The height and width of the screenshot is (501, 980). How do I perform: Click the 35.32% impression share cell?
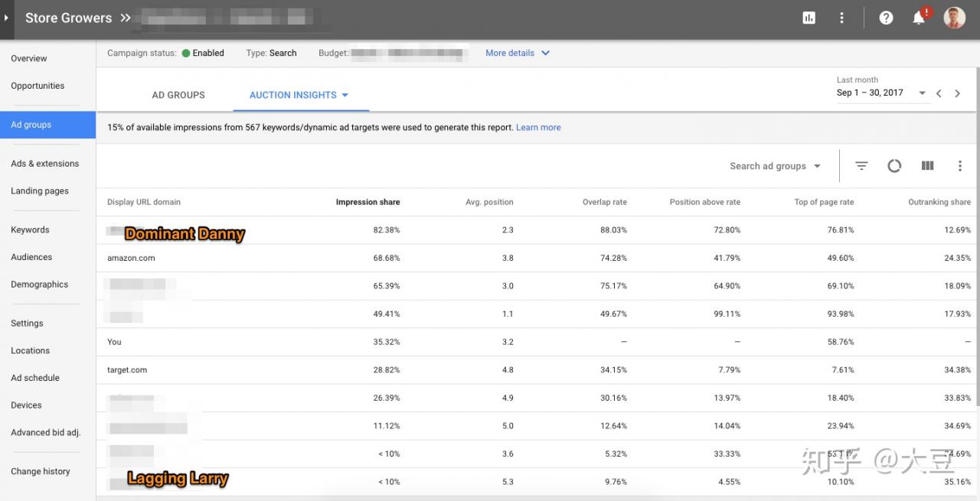[x=387, y=342]
